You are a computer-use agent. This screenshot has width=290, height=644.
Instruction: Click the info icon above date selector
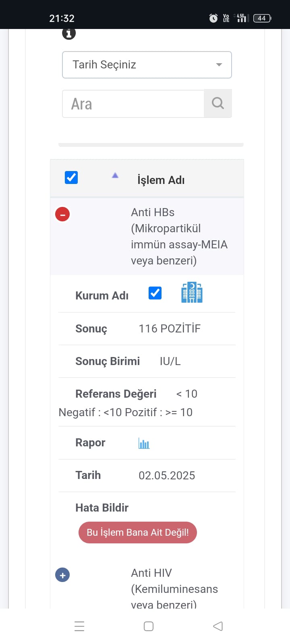pyautogui.click(x=69, y=33)
